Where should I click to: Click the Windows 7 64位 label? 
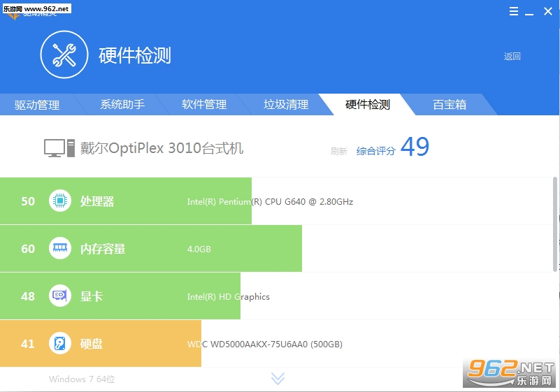(82, 379)
